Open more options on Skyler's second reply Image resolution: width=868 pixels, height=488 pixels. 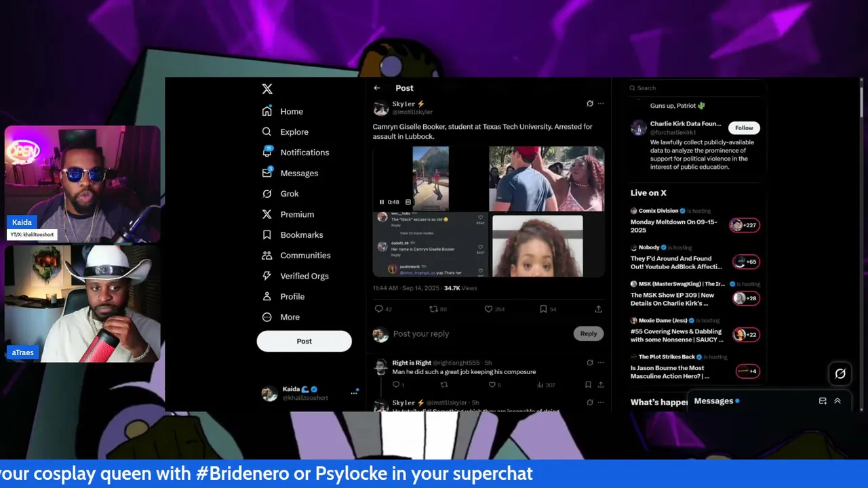coord(601,402)
